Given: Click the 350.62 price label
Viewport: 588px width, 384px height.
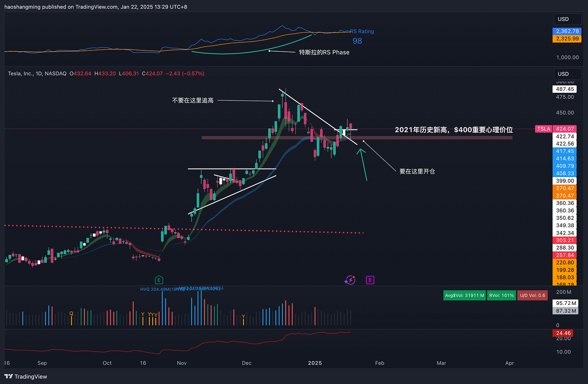Looking at the screenshot, I should pyautogui.click(x=565, y=218).
